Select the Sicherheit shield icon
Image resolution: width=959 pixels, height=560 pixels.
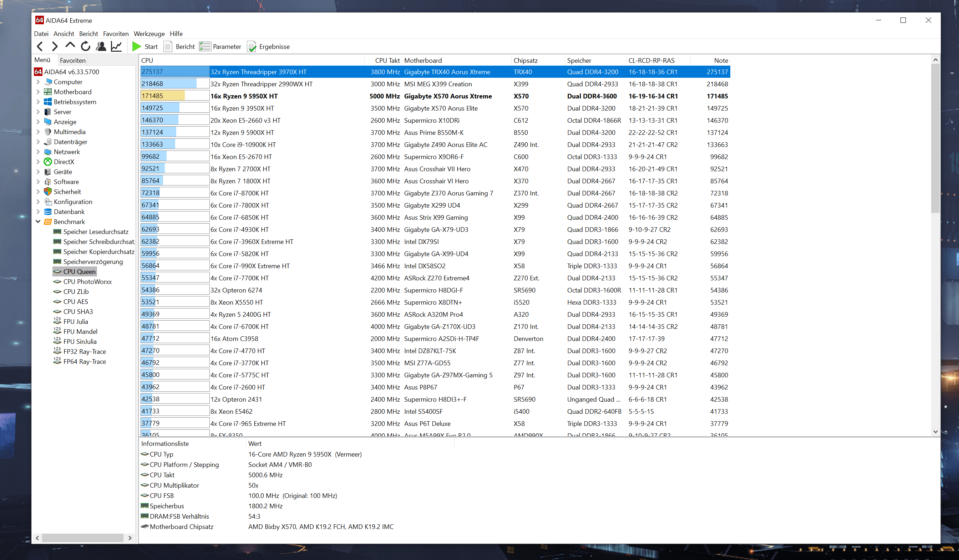[x=47, y=192]
